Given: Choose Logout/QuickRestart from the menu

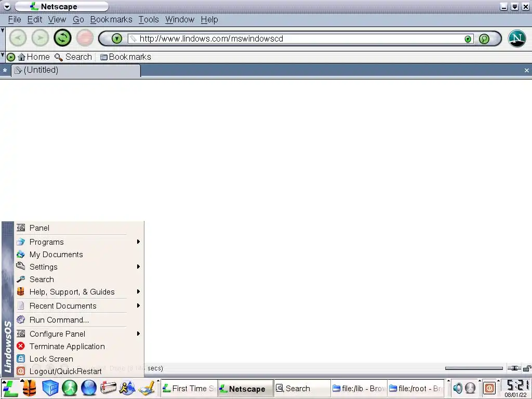Looking at the screenshot, I should click(79, 371).
